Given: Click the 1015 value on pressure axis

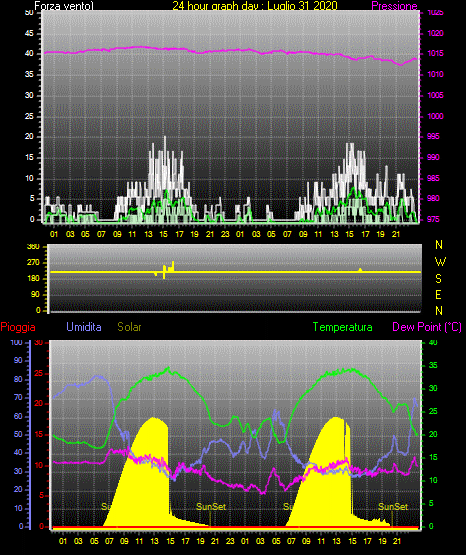Looking at the screenshot, I should (x=435, y=54).
